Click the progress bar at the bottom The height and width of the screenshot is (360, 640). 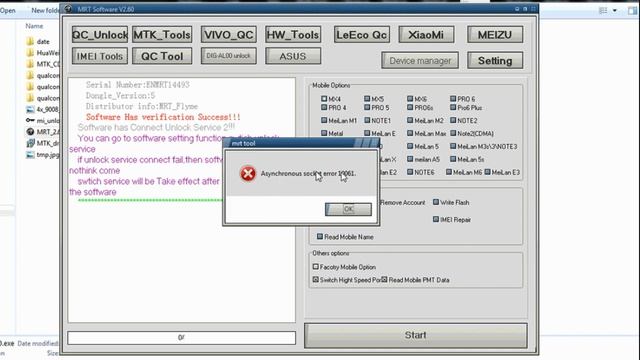[182, 338]
